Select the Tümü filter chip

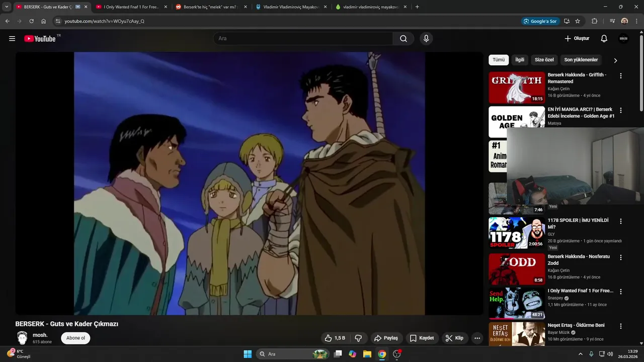point(499,60)
